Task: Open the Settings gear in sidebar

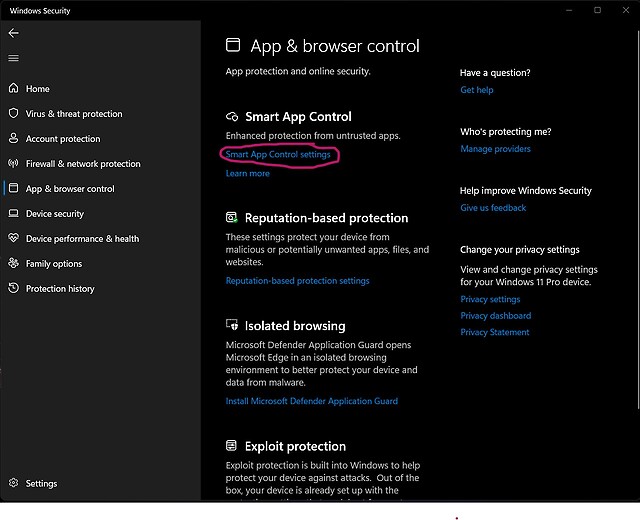Action: 14,484
